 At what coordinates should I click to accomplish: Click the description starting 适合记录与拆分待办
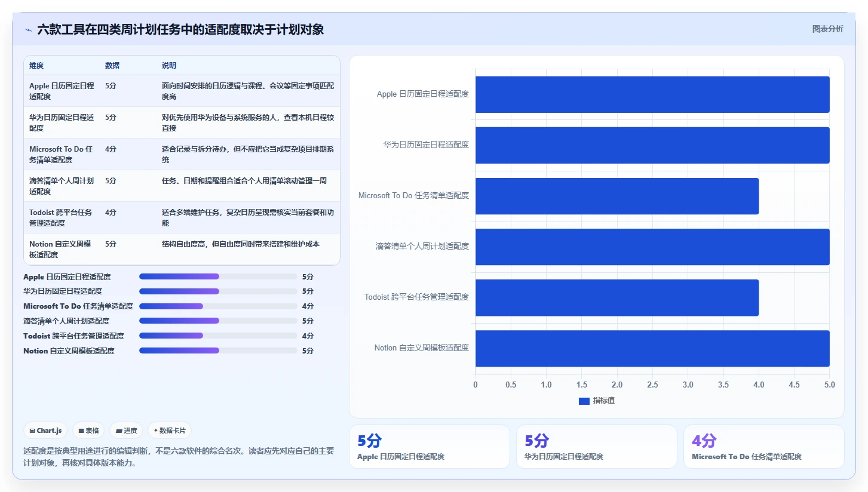(248, 154)
